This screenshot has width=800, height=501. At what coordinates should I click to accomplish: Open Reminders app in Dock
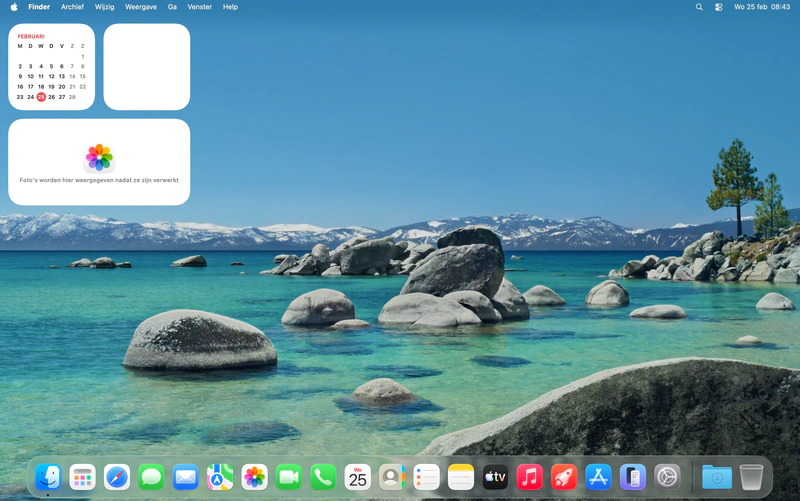coord(427,478)
